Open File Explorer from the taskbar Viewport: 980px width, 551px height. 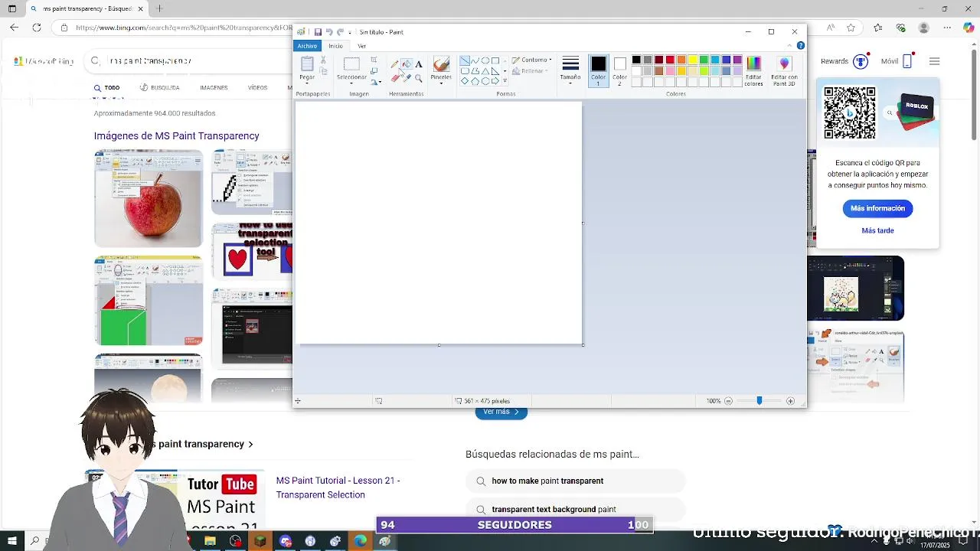click(x=210, y=541)
